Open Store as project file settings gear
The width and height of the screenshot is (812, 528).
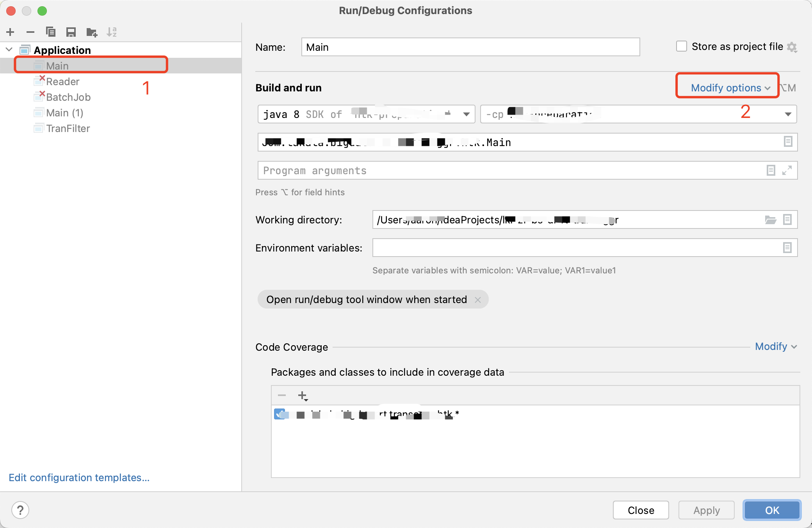792,47
